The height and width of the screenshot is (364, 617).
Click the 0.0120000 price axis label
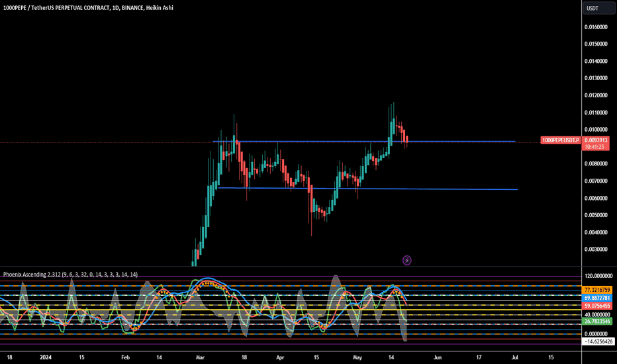point(596,95)
